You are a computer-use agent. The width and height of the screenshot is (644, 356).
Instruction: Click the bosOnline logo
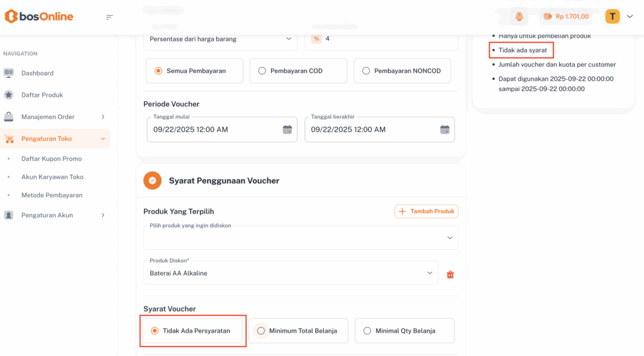39,17
